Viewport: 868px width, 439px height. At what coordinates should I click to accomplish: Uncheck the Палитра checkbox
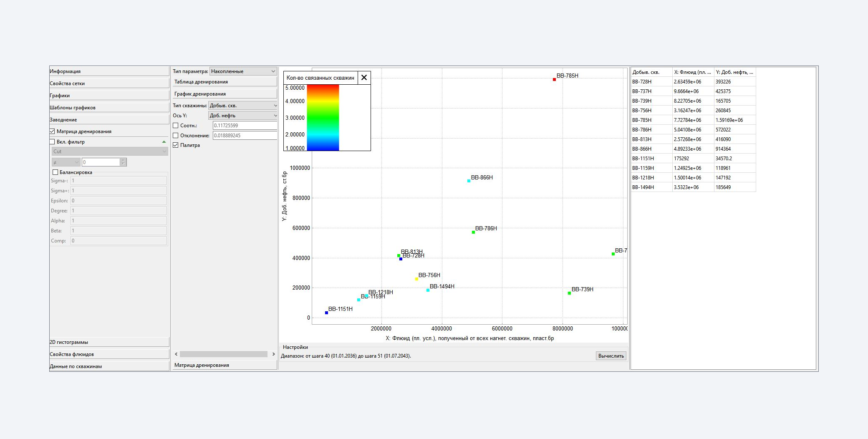pyautogui.click(x=176, y=145)
